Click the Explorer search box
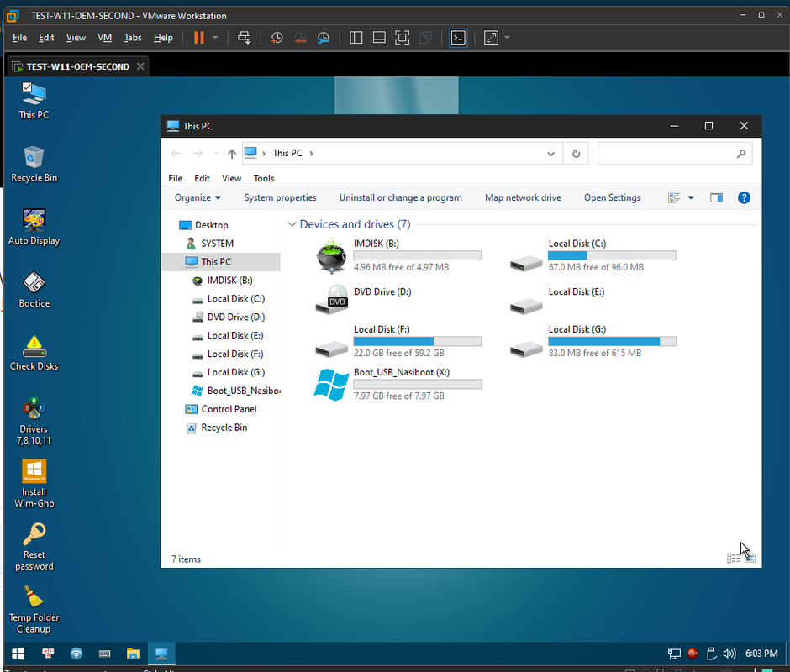This screenshot has width=790, height=672. pyautogui.click(x=675, y=154)
